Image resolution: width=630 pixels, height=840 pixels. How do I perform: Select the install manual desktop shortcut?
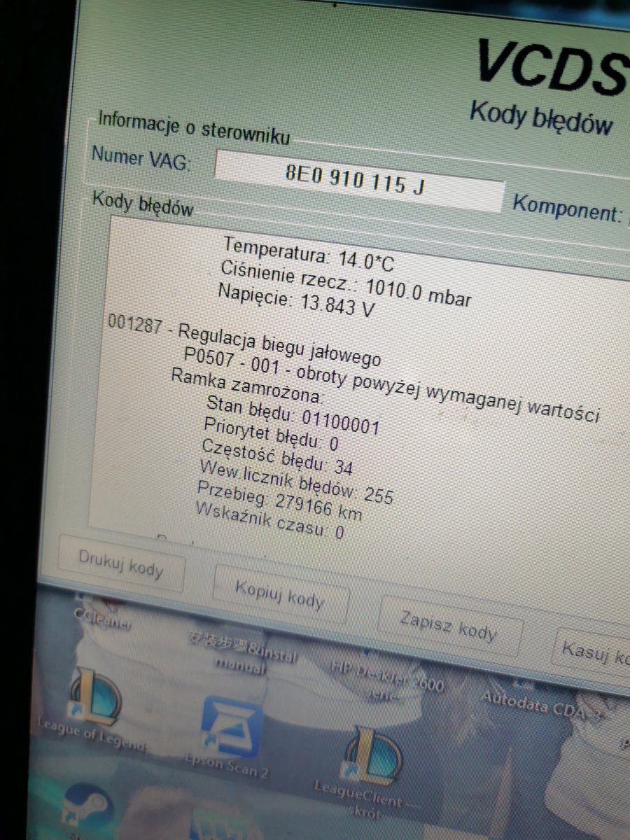tap(242, 652)
